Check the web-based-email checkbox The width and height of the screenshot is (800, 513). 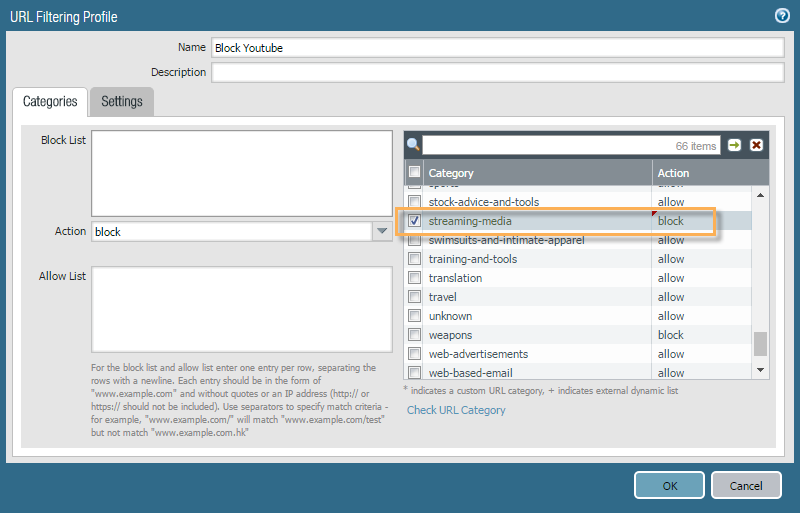coord(414,372)
